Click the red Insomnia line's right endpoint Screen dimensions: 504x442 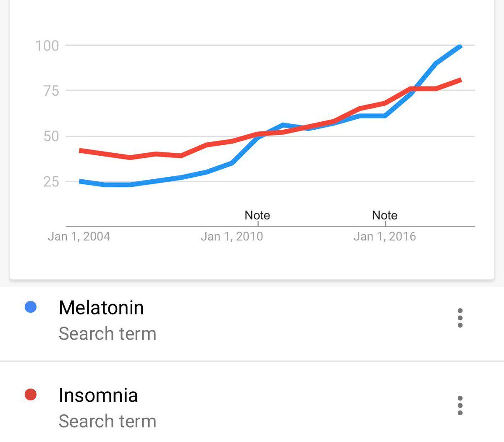[x=460, y=80]
